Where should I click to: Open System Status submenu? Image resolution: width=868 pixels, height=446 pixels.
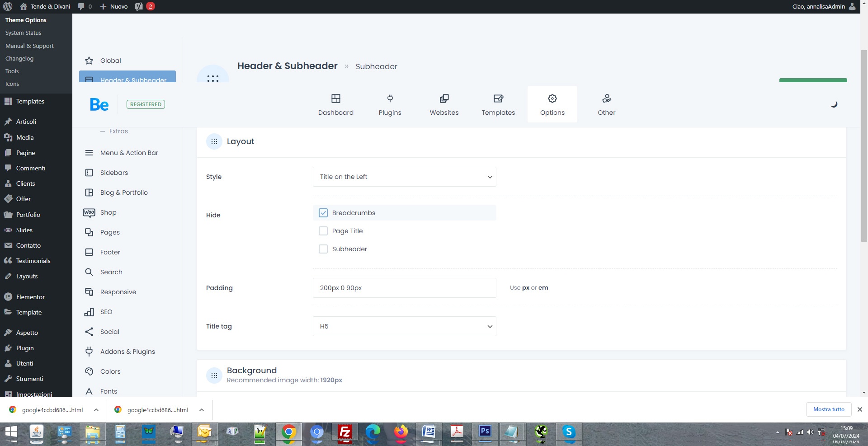[23, 33]
